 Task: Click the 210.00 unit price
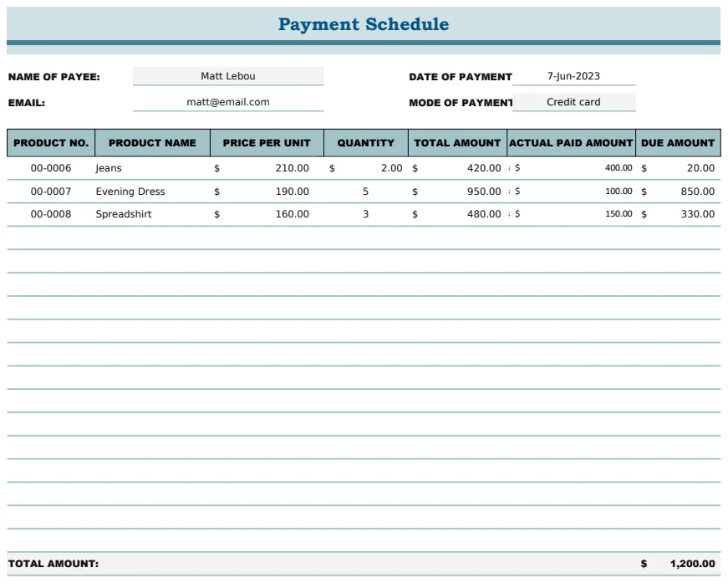(292, 168)
